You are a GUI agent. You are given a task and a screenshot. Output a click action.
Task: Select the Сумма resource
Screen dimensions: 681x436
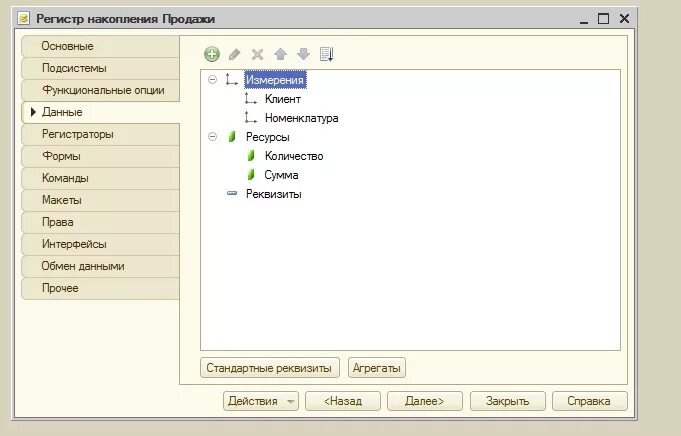[281, 175]
